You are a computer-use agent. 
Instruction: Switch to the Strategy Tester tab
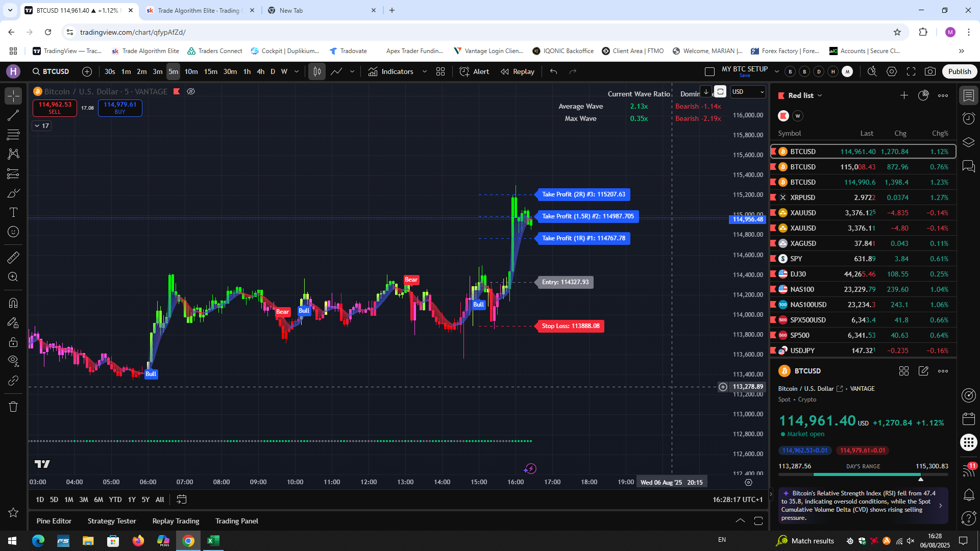click(111, 521)
